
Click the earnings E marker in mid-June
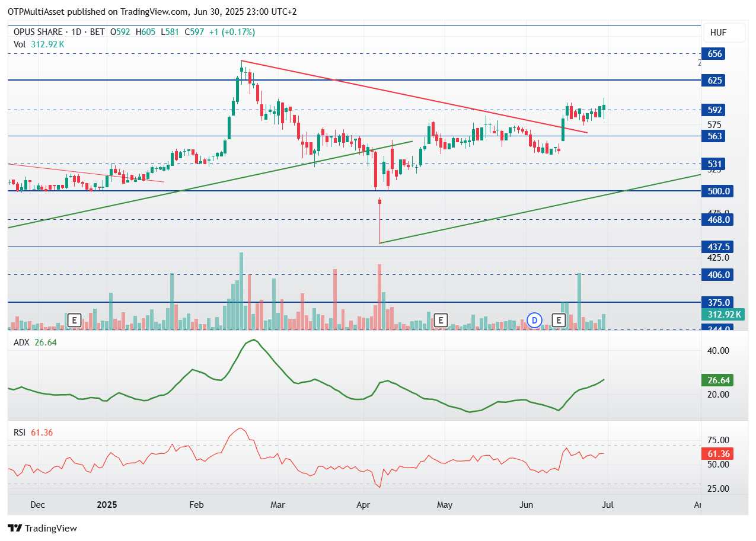tap(559, 321)
